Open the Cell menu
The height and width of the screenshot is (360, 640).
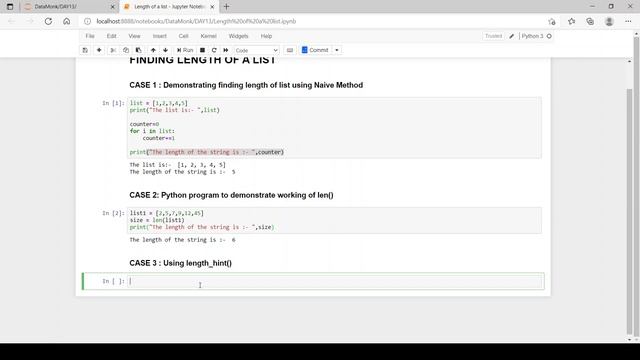(183, 36)
